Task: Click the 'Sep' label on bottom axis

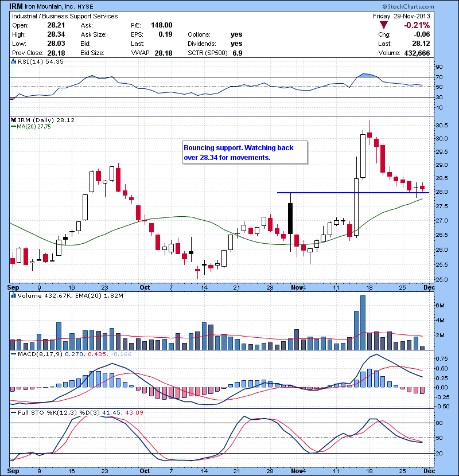Action: [13, 471]
